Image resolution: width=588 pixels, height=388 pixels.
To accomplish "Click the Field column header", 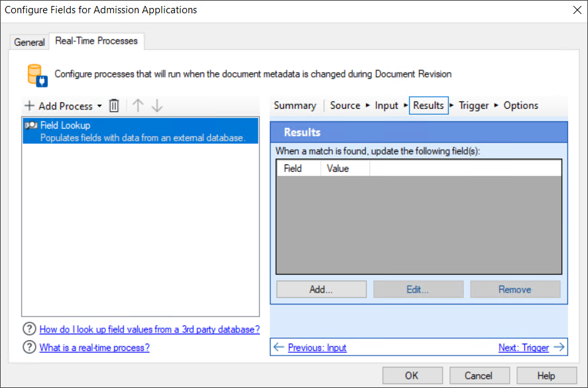I will (298, 168).
